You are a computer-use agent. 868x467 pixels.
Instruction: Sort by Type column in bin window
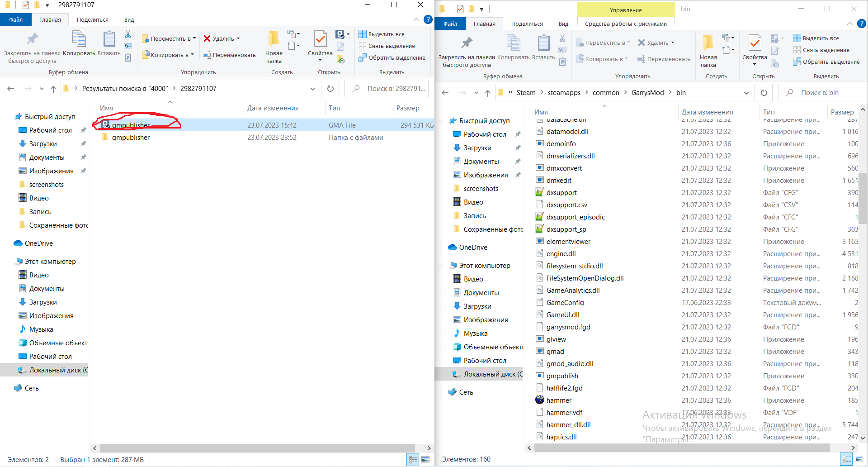(769, 112)
